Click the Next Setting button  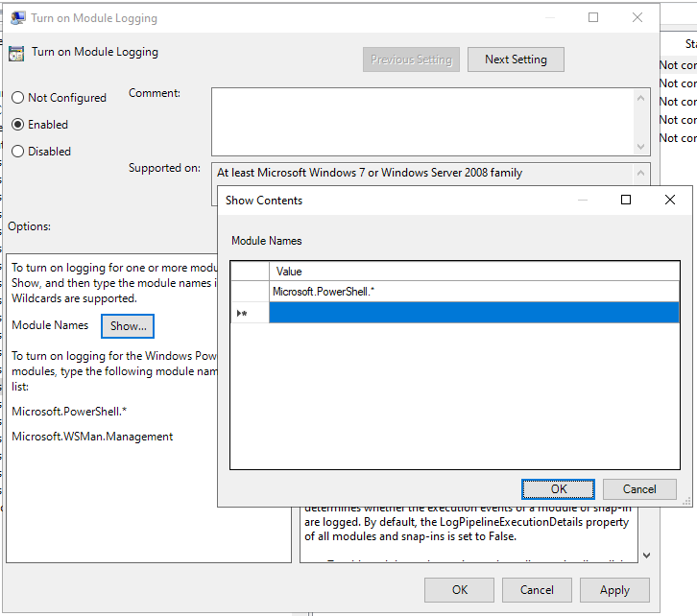pos(516,59)
